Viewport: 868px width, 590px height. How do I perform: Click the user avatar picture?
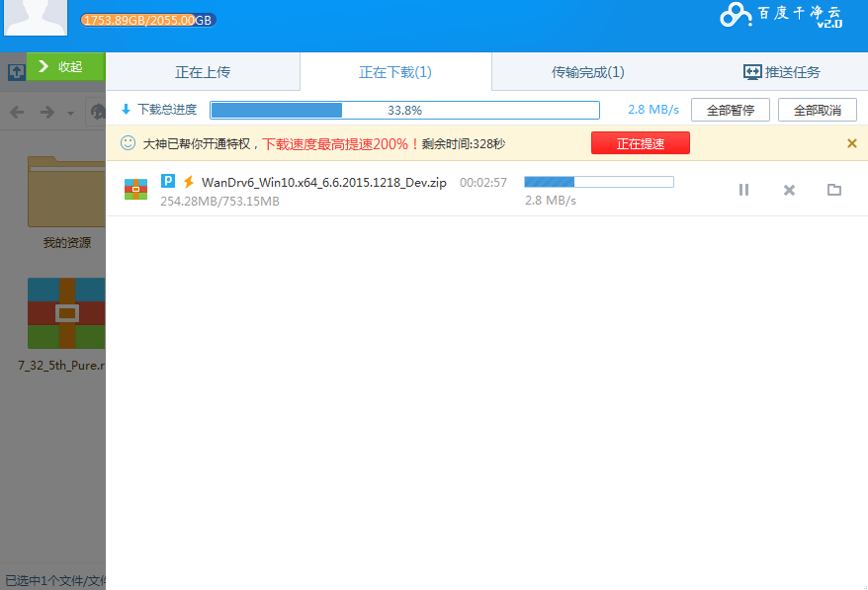click(36, 17)
